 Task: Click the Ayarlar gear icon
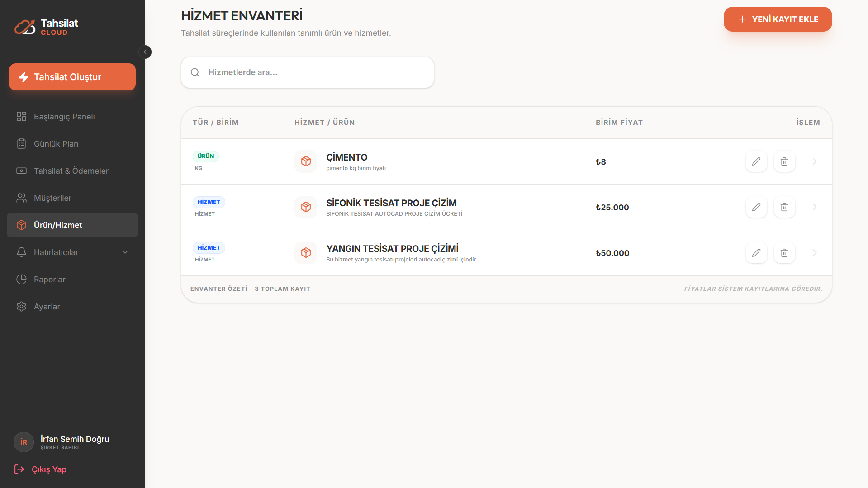click(21, 307)
